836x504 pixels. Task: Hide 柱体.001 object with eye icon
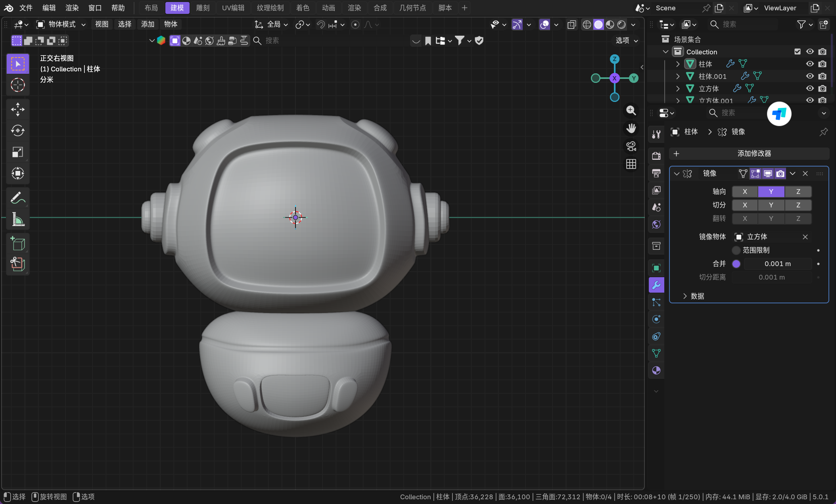(x=809, y=76)
